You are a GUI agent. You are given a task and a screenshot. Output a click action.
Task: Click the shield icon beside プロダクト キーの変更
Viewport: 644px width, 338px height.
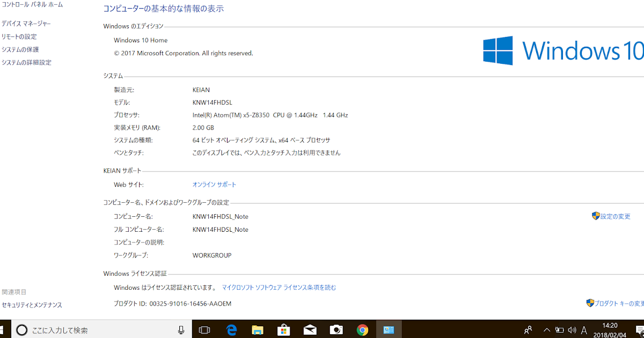(590, 303)
